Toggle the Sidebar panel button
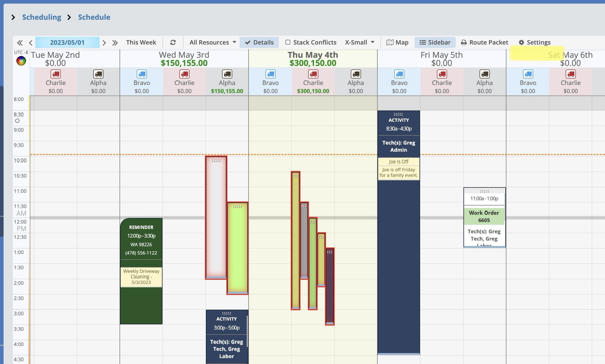This screenshot has height=364, width=605. click(x=435, y=42)
